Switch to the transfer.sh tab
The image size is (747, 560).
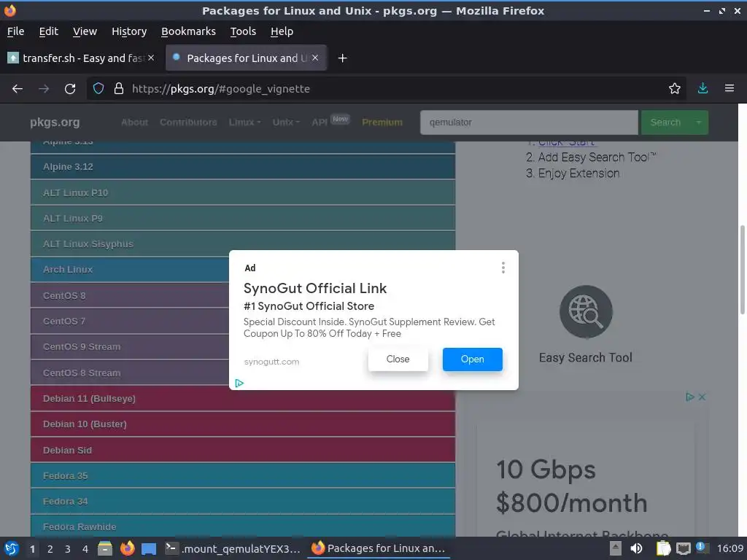click(x=81, y=58)
